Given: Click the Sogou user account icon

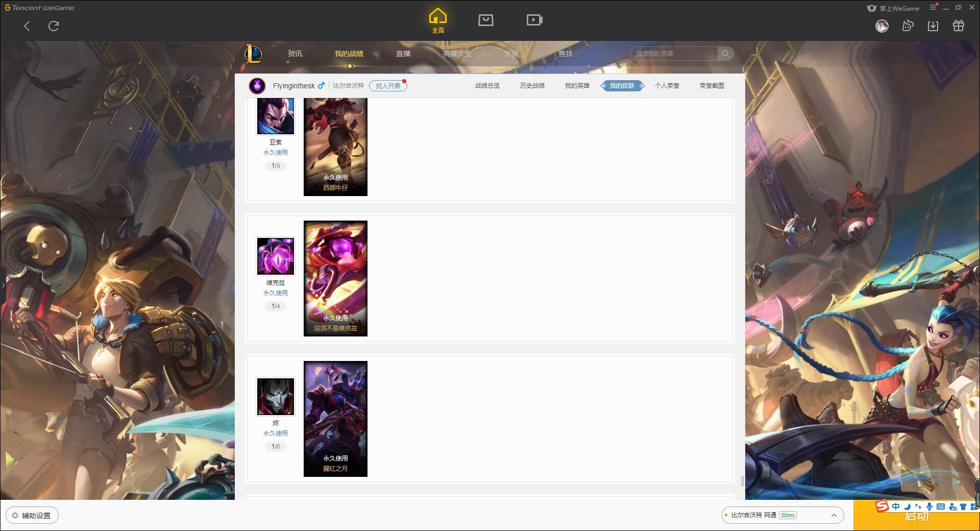Looking at the screenshot, I should 952,506.
